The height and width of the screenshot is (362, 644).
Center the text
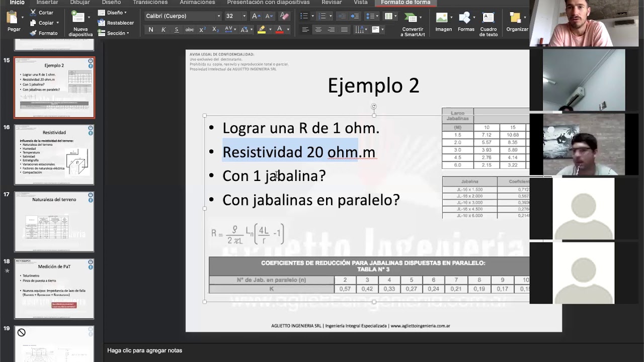(x=318, y=30)
